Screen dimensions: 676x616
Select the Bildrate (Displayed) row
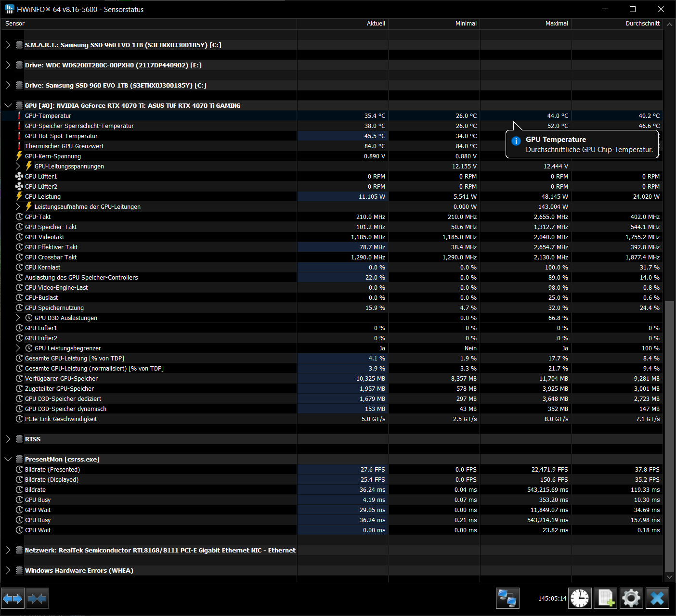coord(332,480)
